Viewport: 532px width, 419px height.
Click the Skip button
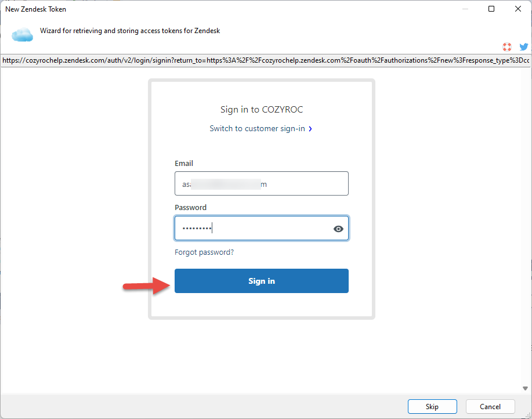pos(432,406)
